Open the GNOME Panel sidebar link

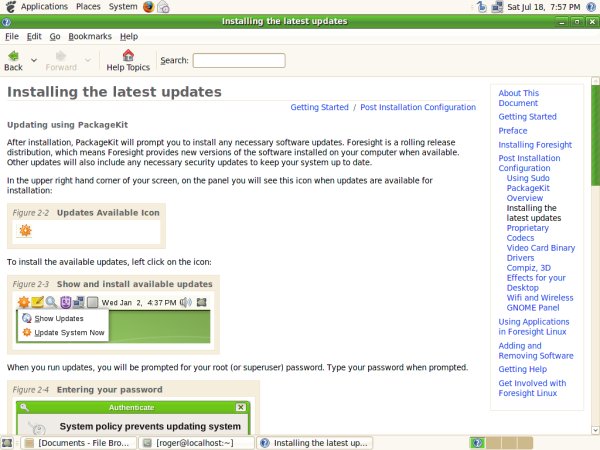pos(533,308)
